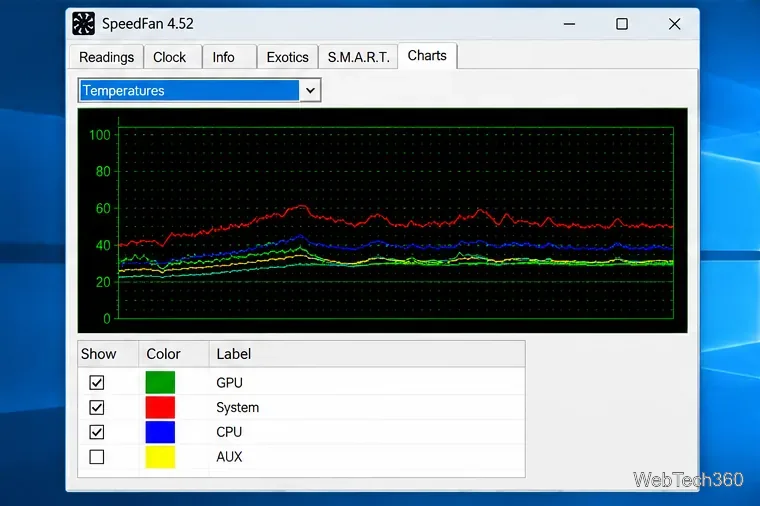Click the yellow AUX color swatch
The height and width of the screenshot is (506, 760).
coord(160,457)
